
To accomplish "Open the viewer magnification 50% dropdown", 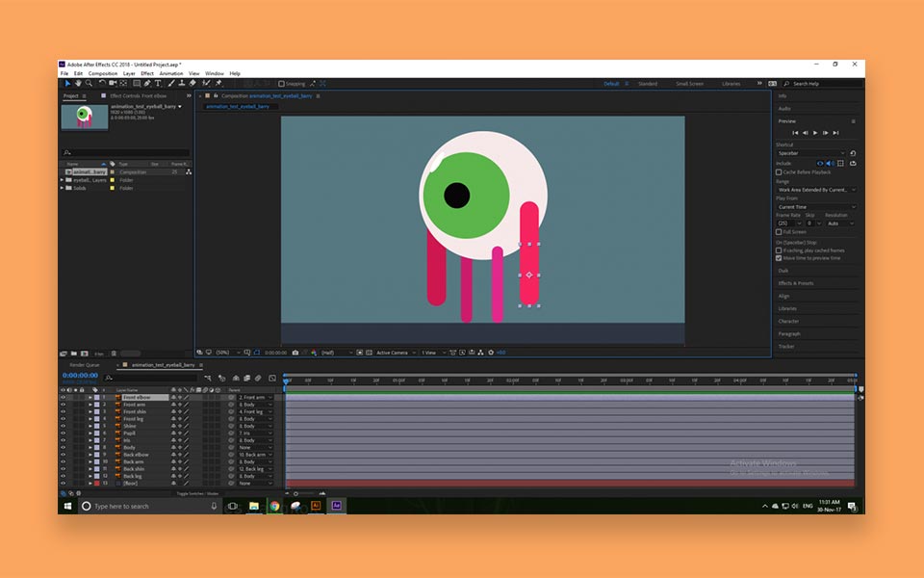I will [x=227, y=353].
